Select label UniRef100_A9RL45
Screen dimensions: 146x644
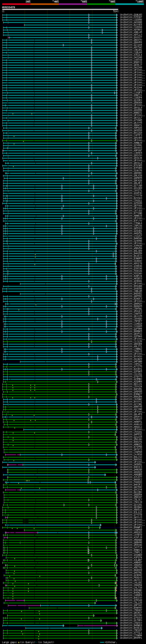coord(131,32)
